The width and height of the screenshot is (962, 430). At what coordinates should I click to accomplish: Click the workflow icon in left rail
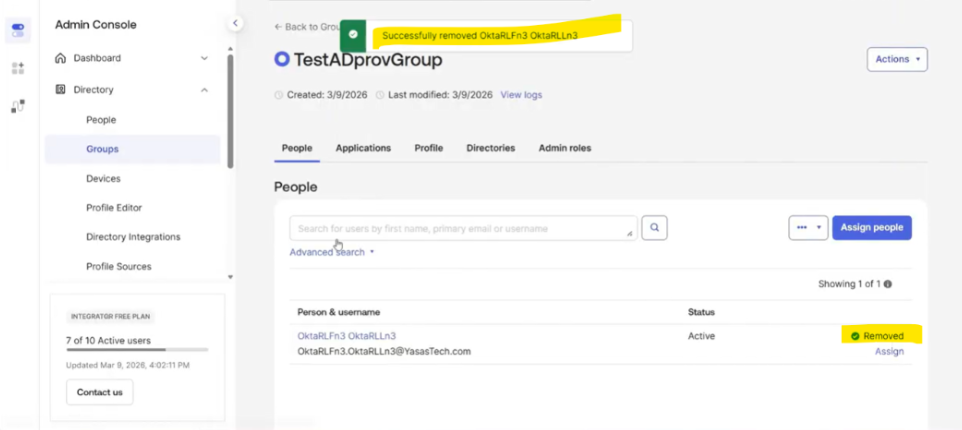[18, 106]
